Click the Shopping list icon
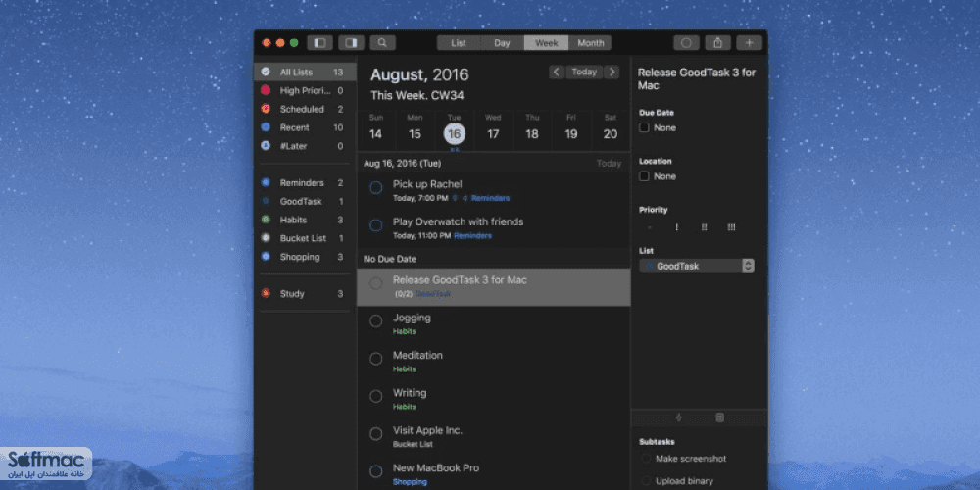This screenshot has height=490, width=980. click(266, 256)
